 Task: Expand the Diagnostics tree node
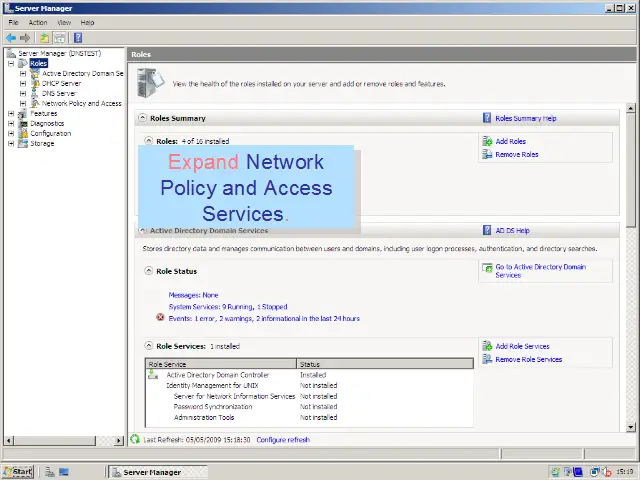coord(11,123)
